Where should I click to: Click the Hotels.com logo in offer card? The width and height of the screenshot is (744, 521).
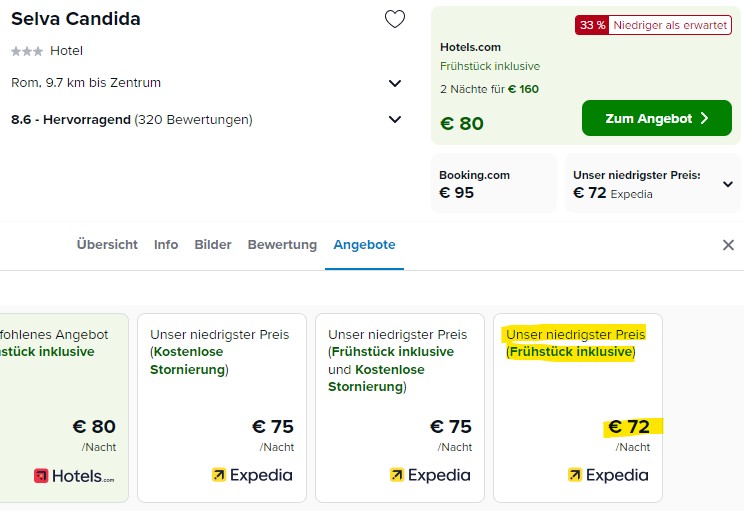(74, 475)
